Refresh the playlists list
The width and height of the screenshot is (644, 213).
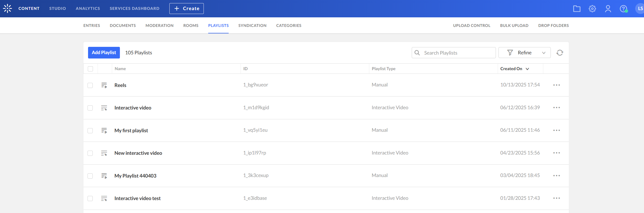click(x=560, y=53)
